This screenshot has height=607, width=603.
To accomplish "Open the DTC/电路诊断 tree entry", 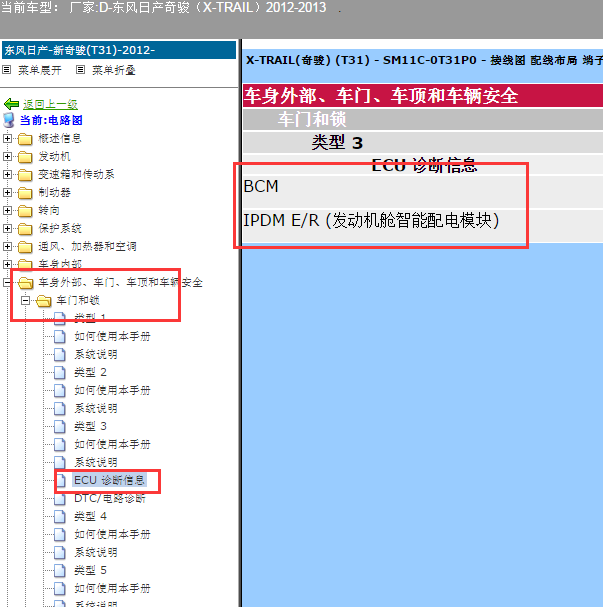I will [x=110, y=499].
